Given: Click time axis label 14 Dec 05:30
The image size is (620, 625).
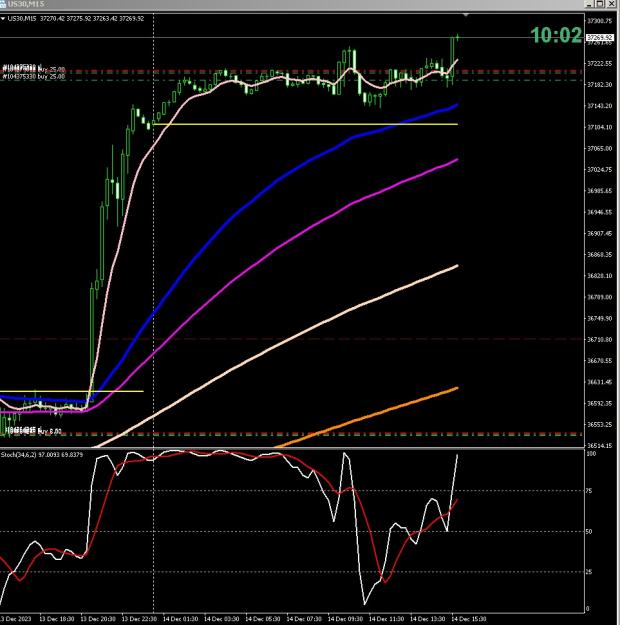Looking at the screenshot, I should coord(263,619).
